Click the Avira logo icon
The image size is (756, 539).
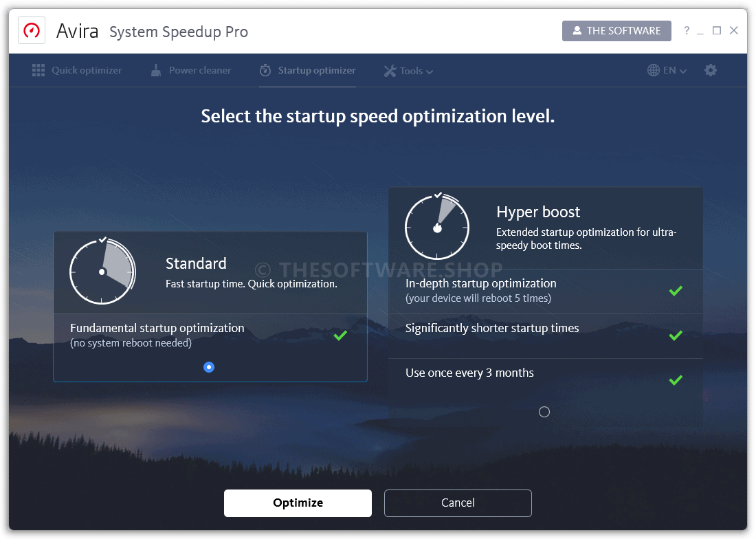[32, 31]
